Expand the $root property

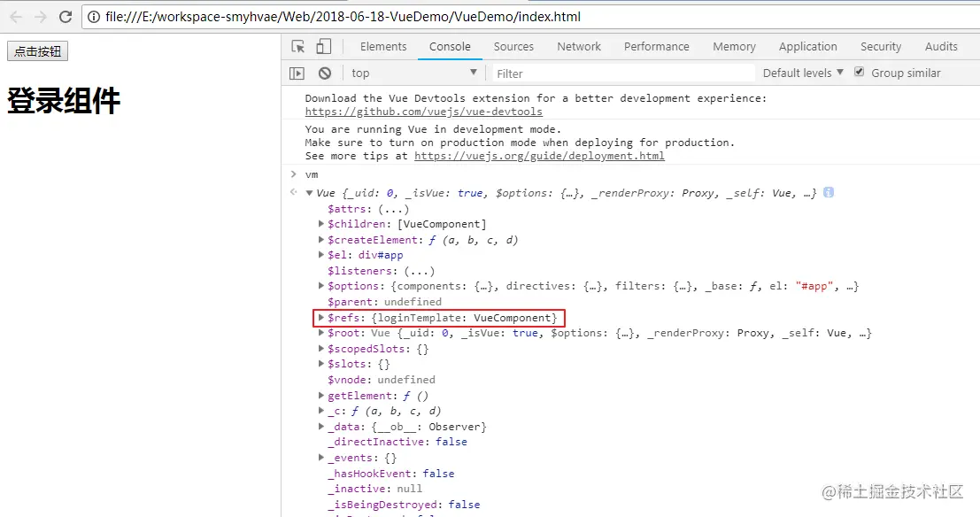click(321, 333)
